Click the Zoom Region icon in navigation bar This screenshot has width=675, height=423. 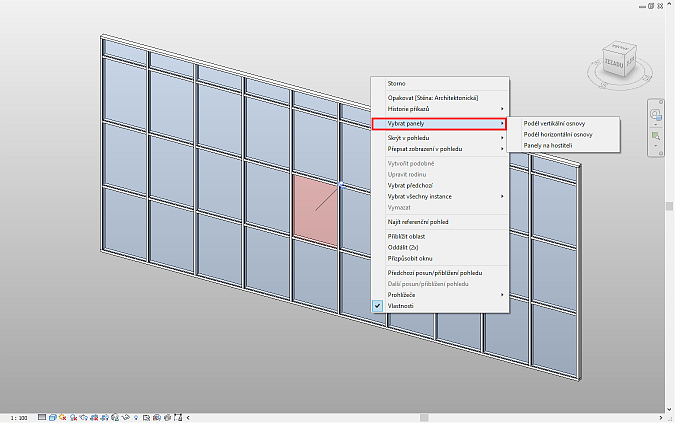click(x=656, y=135)
